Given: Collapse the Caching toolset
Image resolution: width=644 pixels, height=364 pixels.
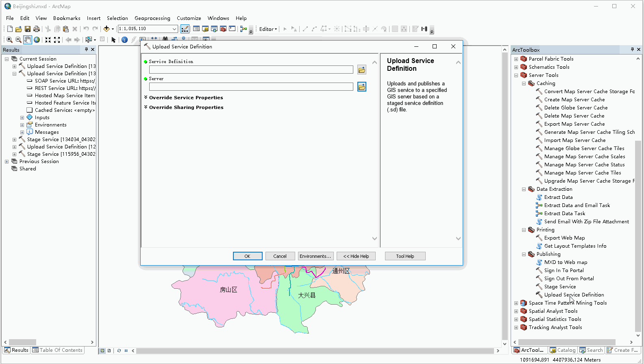Looking at the screenshot, I should [x=524, y=83].
